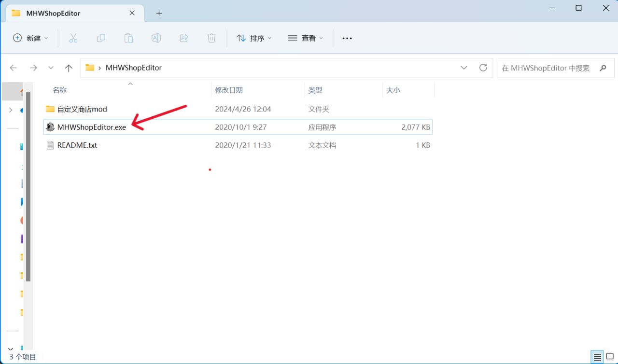Click the 2,077 KB size cell
The image size is (618, 364).
(415, 127)
